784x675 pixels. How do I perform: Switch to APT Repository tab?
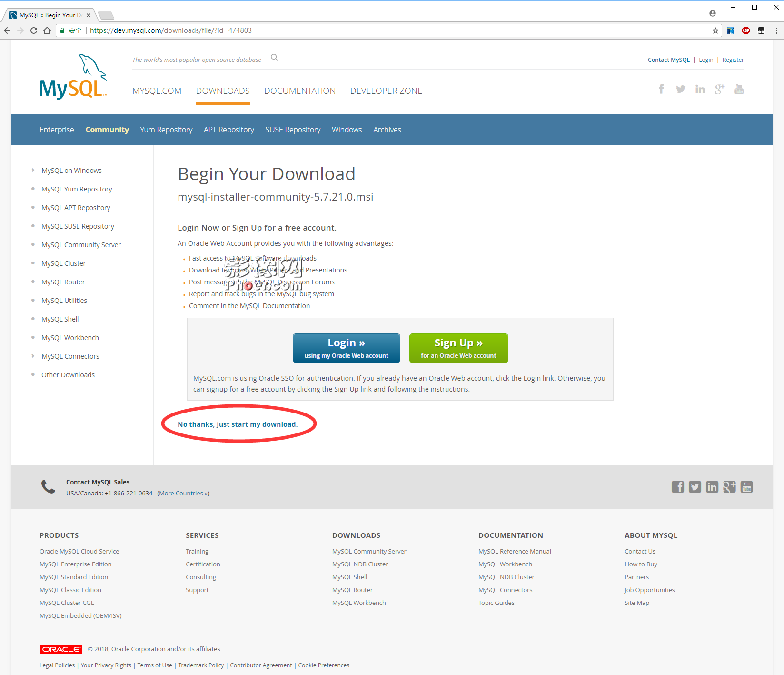coord(229,130)
